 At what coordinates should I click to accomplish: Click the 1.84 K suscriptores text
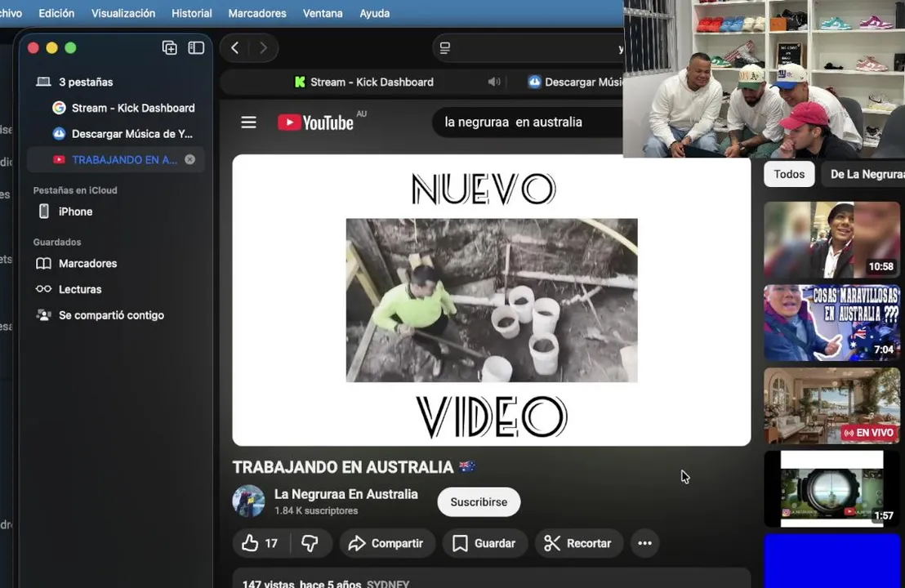[x=316, y=510]
